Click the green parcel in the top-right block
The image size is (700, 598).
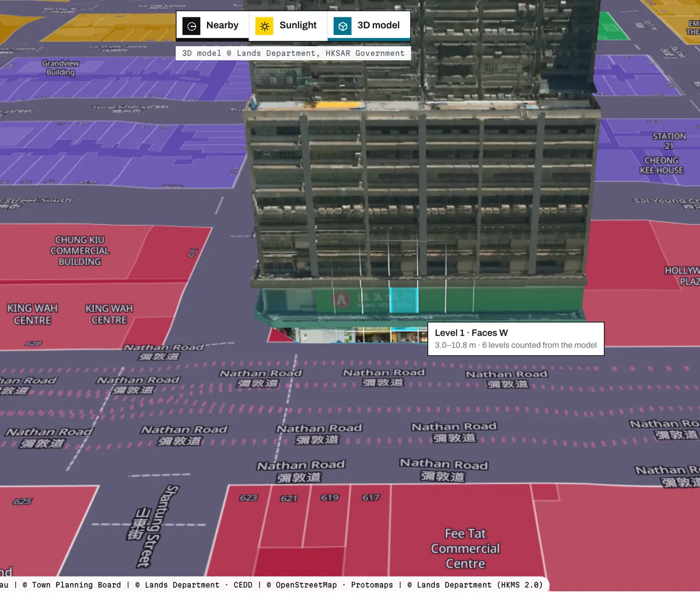pyautogui.click(x=612, y=26)
